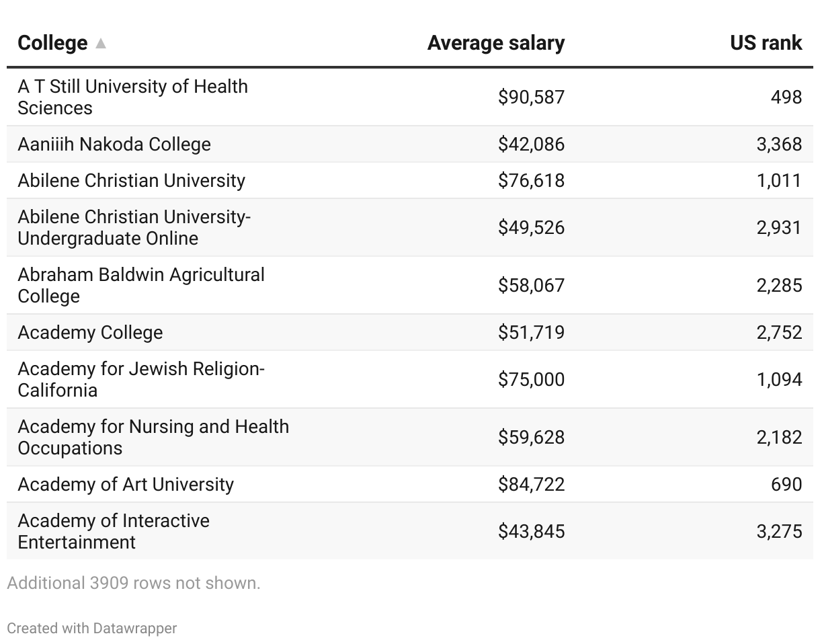Screen dimensions: 820x644
Task: Click the Additional 3909 rows note
Action: click(x=134, y=583)
